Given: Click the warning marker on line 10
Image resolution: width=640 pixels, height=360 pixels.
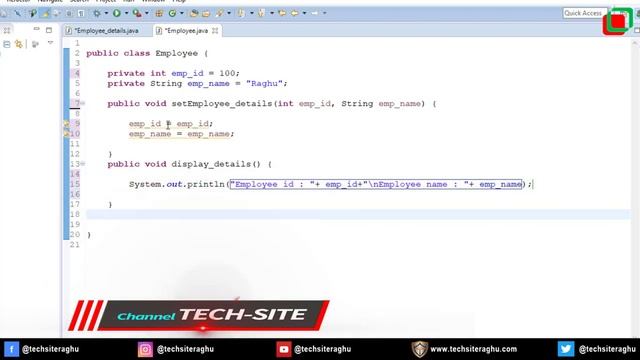Looking at the screenshot, I should [66, 133].
